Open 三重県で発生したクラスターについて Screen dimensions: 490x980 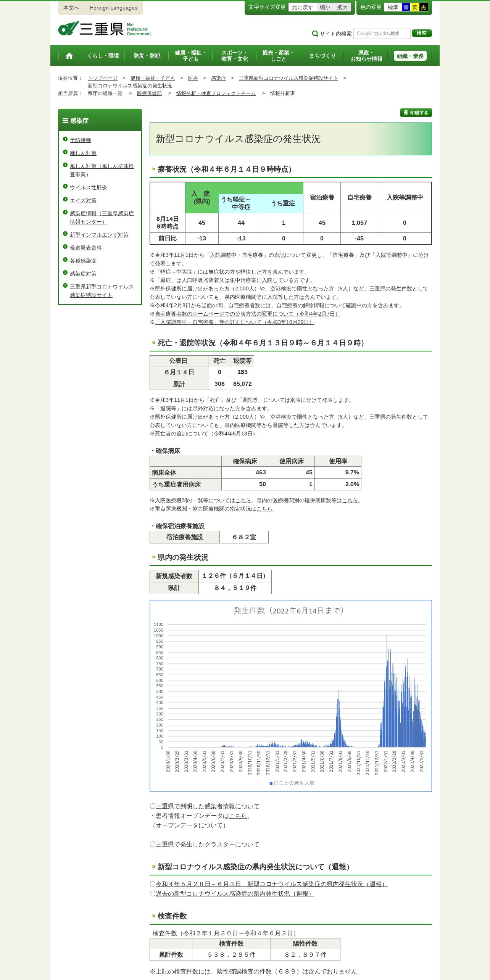[x=208, y=844]
